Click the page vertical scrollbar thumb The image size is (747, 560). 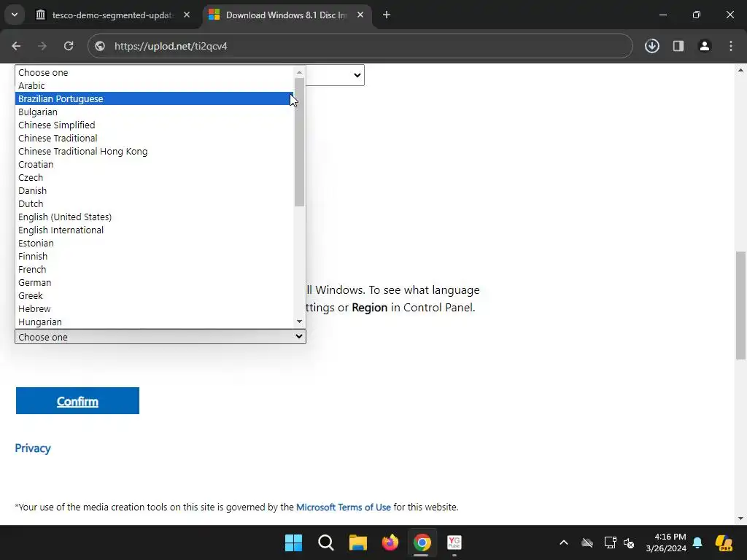pos(740,306)
